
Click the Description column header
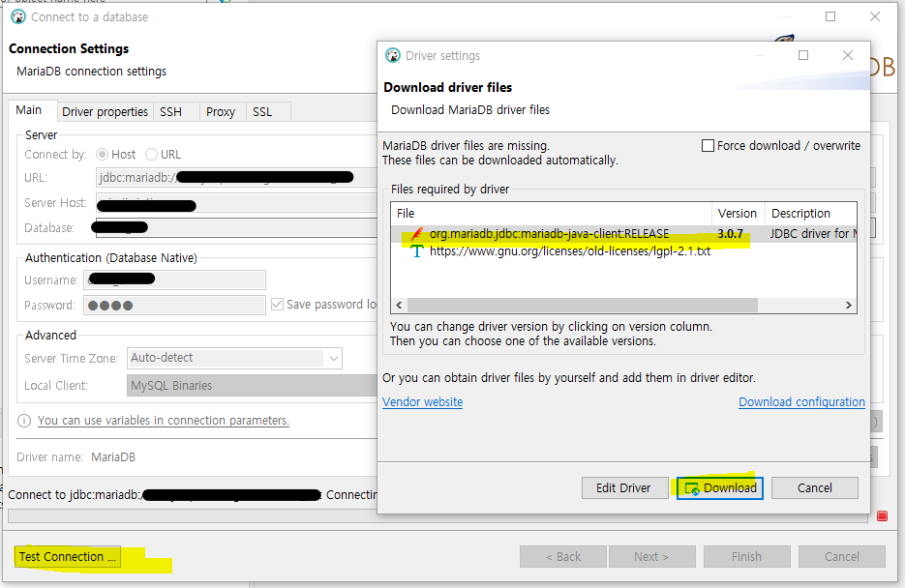click(x=811, y=214)
